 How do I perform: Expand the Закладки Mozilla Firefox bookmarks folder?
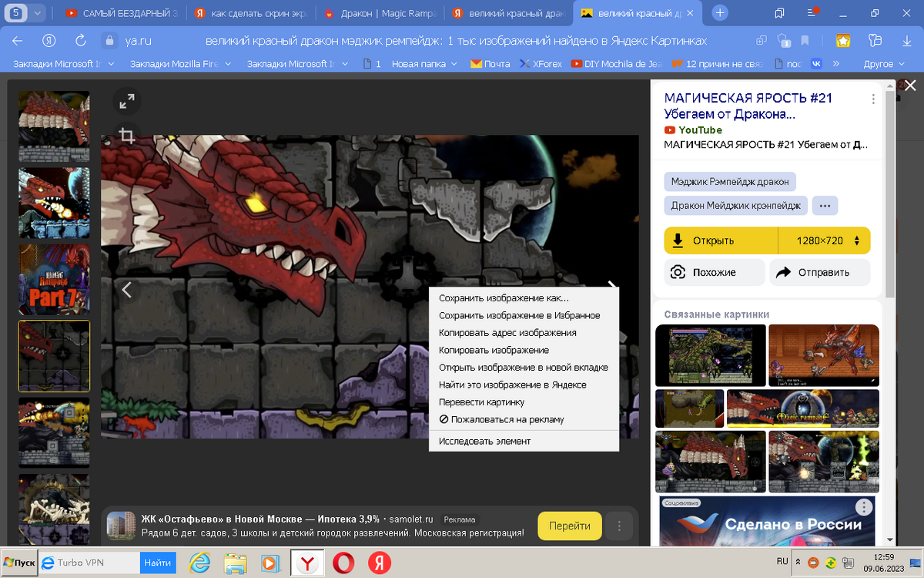click(x=182, y=64)
